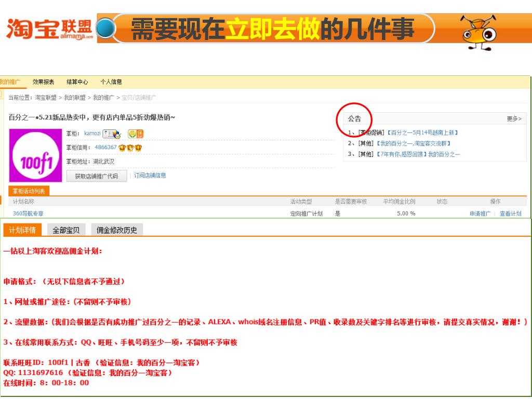The image size is (532, 399).
Task: Click the 在线时间: 8:00-18:00 line
Action: tap(46, 383)
